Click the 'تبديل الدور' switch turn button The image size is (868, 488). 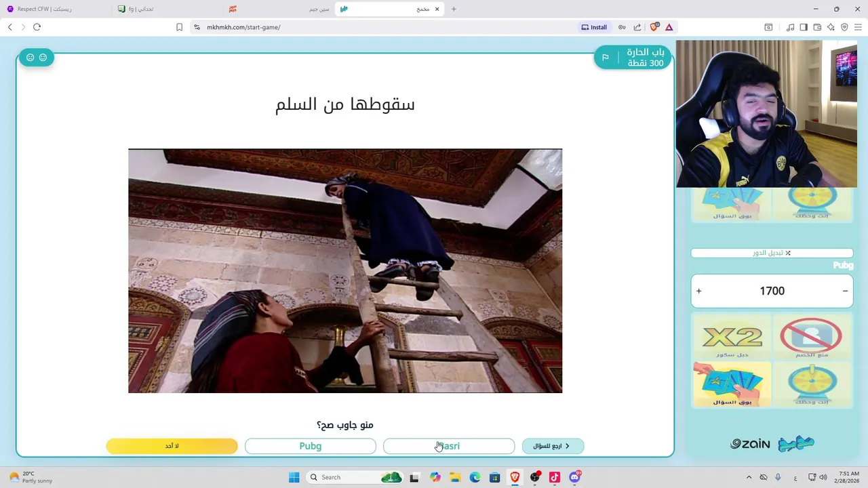[772, 253]
